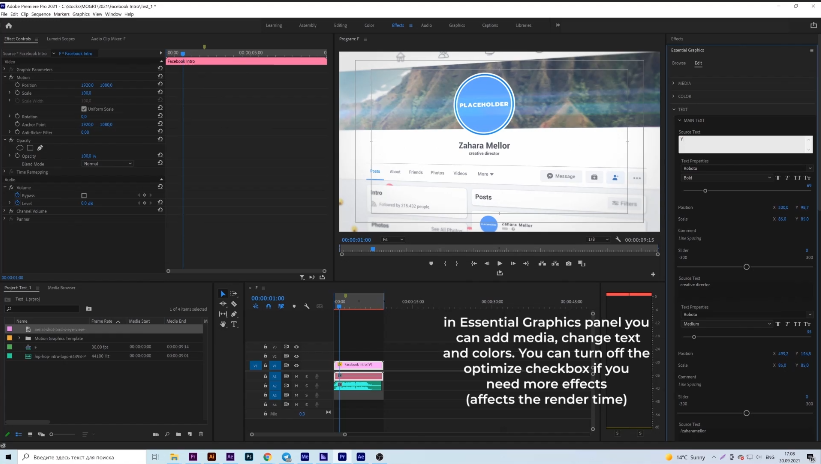
Task: Toggle animation stopwatch for Position
Action: click(17, 84)
